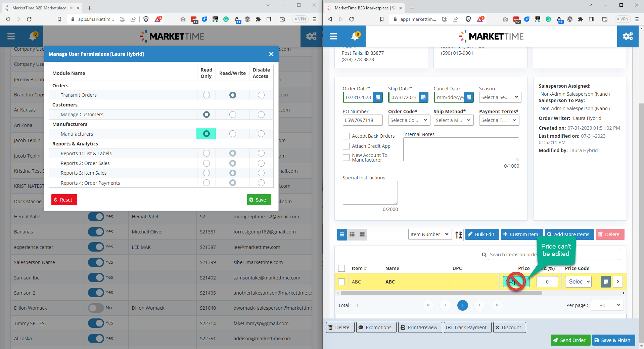
Task: Click the Send Order button
Action: tap(569, 340)
